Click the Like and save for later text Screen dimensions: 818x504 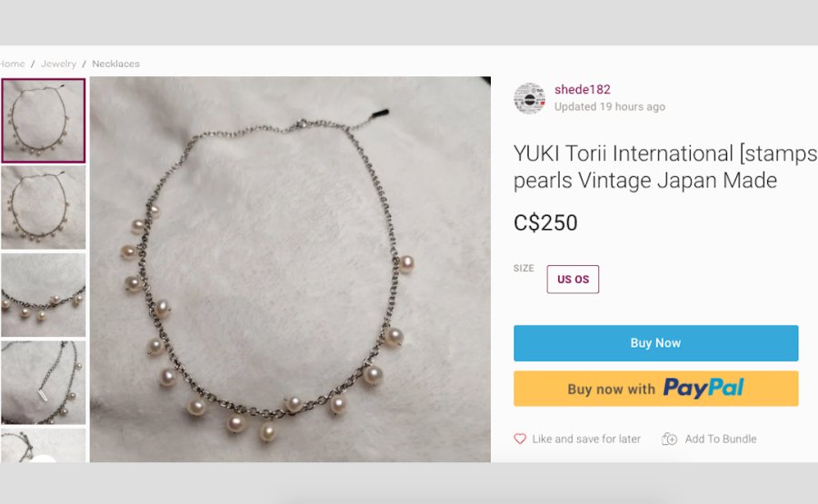coord(586,439)
